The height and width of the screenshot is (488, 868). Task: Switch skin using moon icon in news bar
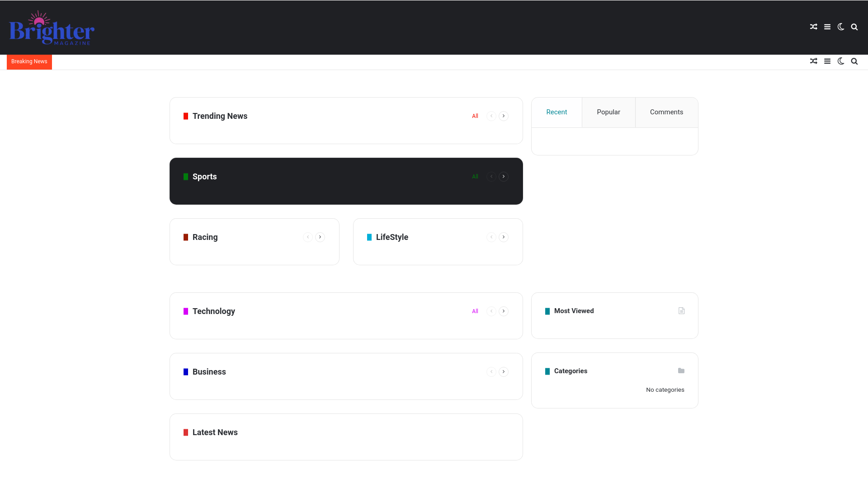pos(840,61)
